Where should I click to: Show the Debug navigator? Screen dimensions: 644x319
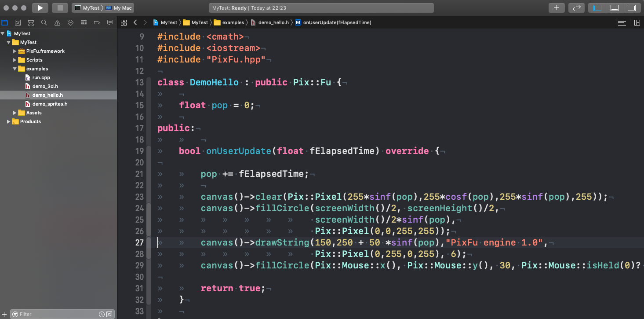pos(84,22)
